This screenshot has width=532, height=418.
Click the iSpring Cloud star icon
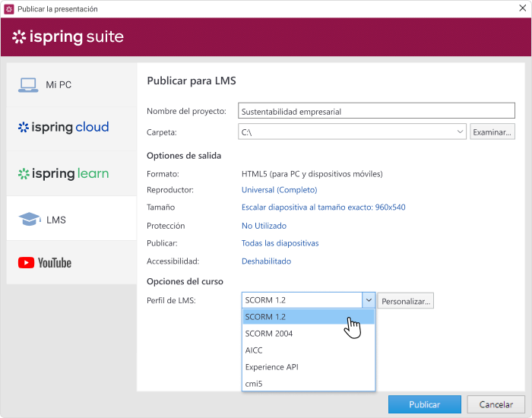tap(24, 127)
